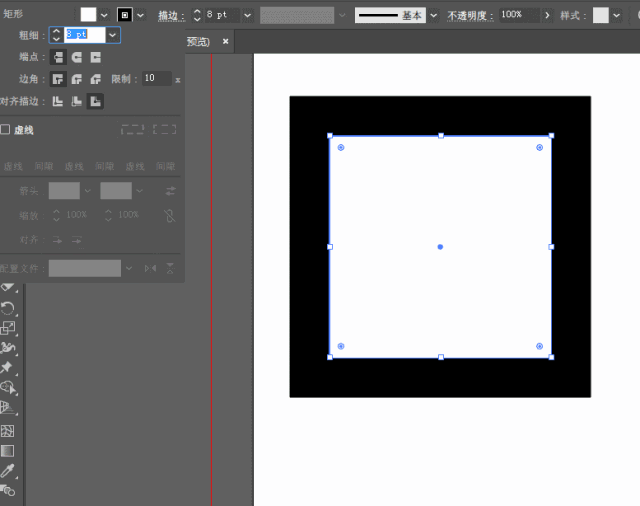640x506 pixels.
Task: Choose the miter join corner icon
Action: point(58,79)
